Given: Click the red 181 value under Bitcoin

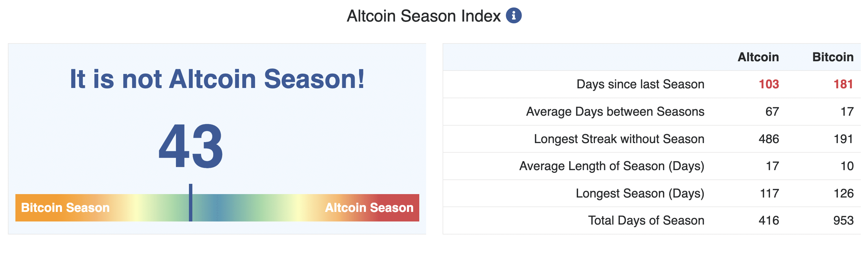Looking at the screenshot, I should pyautogui.click(x=842, y=84).
